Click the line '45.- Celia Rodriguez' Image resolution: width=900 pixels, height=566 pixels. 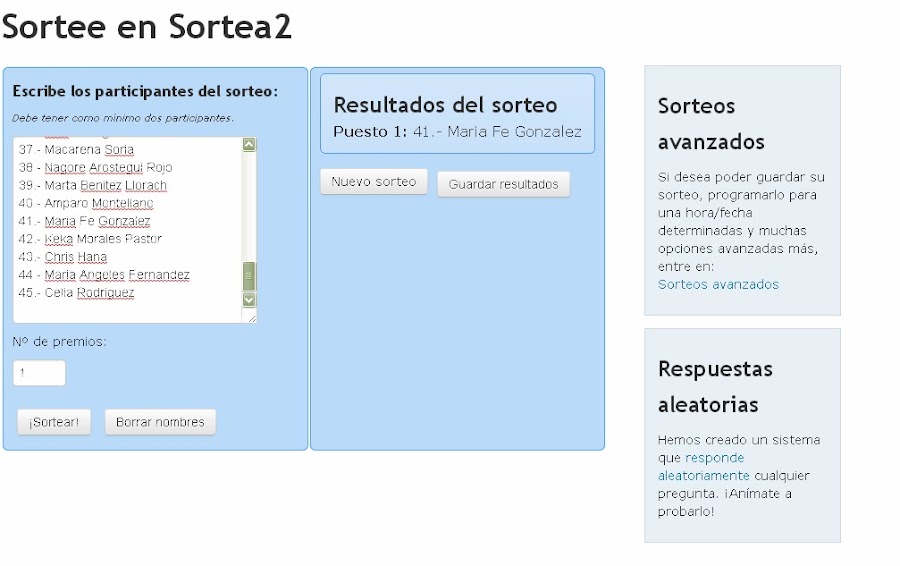pyautogui.click(x=76, y=293)
